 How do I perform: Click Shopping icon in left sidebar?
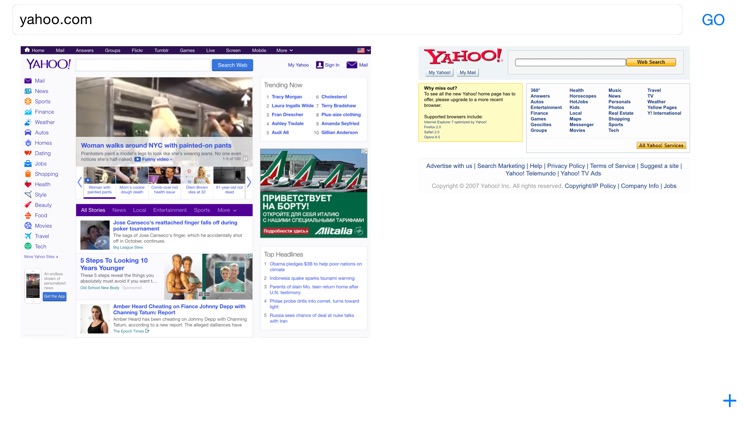[x=28, y=174]
